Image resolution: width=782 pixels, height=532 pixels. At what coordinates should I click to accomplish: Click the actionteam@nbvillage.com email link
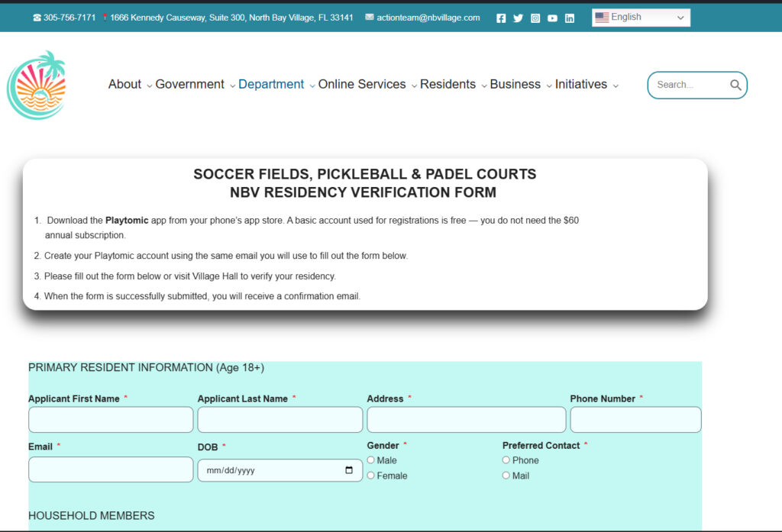[428, 18]
